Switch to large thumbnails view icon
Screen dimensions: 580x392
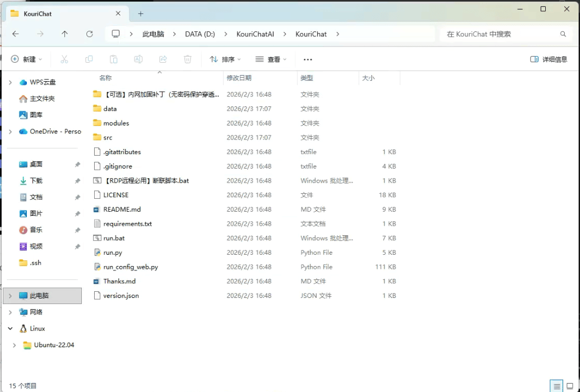(570, 386)
